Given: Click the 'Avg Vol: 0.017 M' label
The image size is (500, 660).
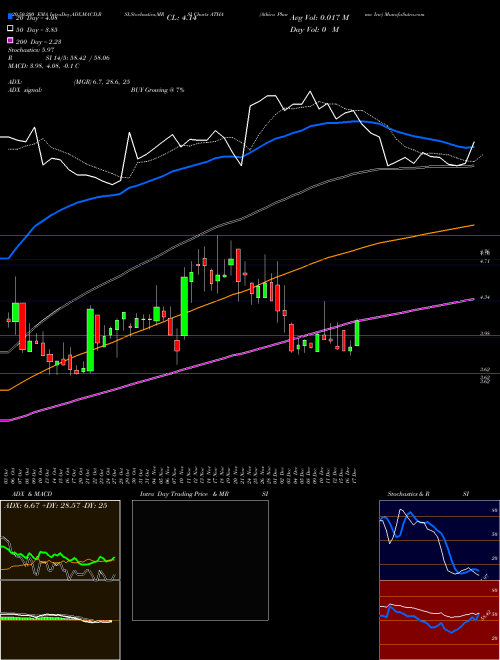Looking at the screenshot, I should click(319, 18).
